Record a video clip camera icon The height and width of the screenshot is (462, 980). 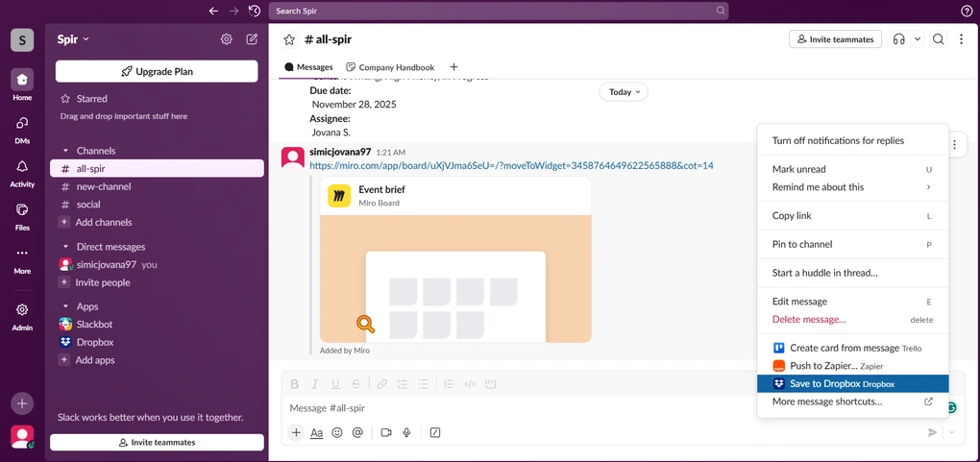coord(386,432)
